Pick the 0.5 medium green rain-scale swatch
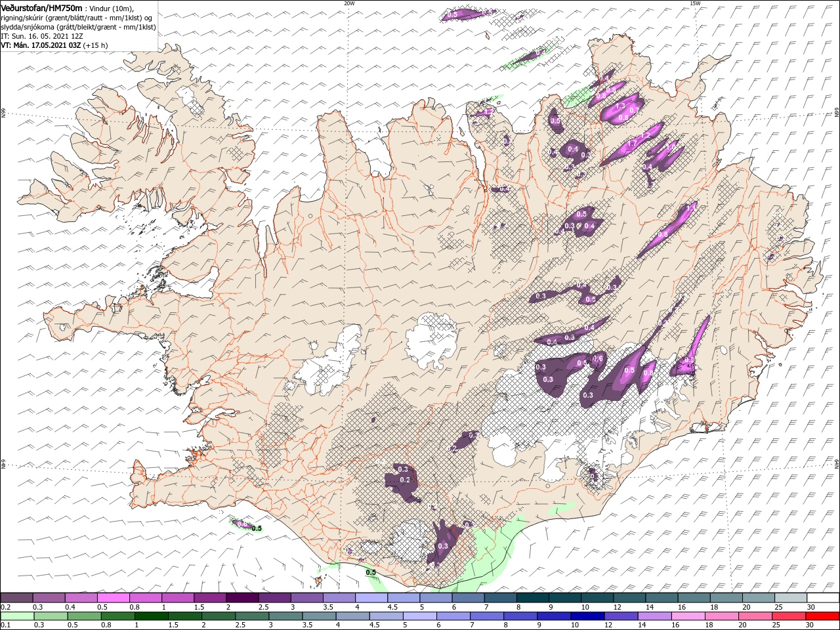The width and height of the screenshot is (840, 630). [85, 616]
